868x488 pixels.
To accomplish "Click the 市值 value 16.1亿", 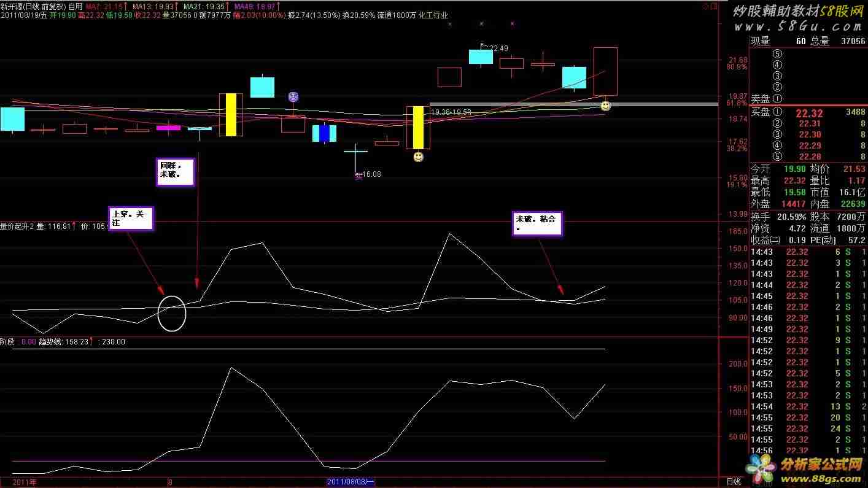I will tap(851, 192).
